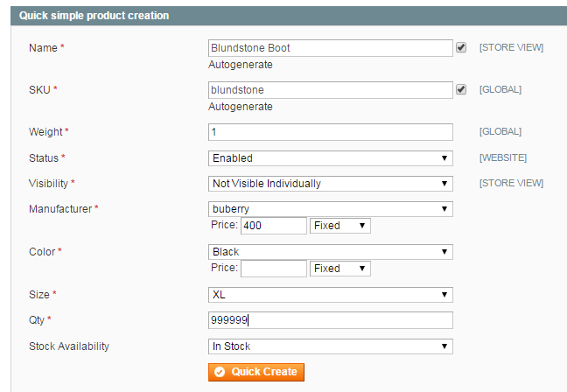The height and width of the screenshot is (392, 567).
Task: Open Color price type Fixed dropdown
Action: tap(340, 269)
